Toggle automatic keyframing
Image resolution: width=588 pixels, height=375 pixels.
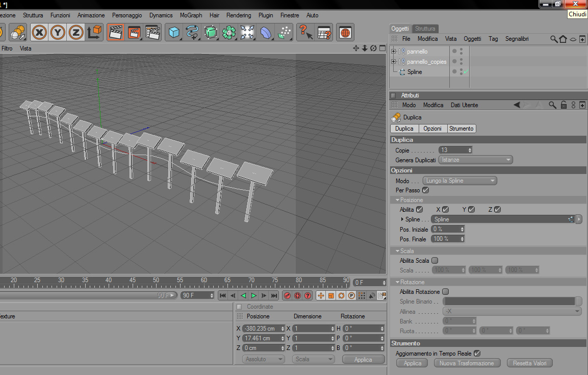click(297, 295)
